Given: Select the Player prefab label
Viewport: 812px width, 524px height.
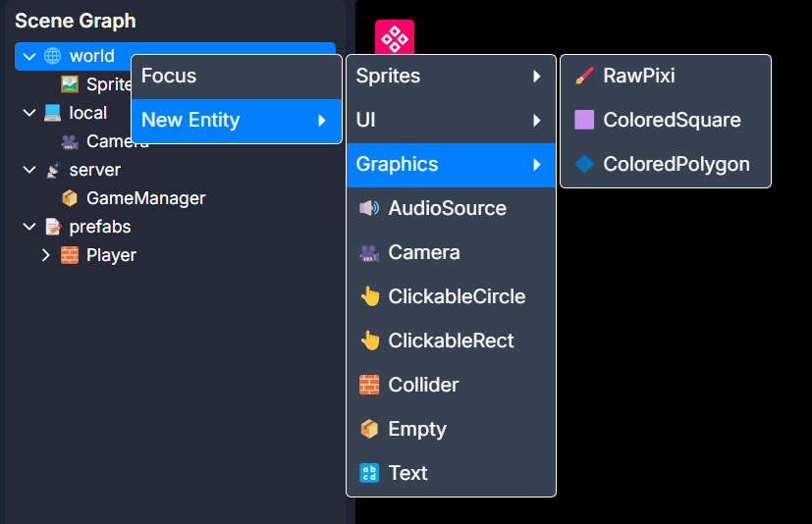Looking at the screenshot, I should click(111, 256).
